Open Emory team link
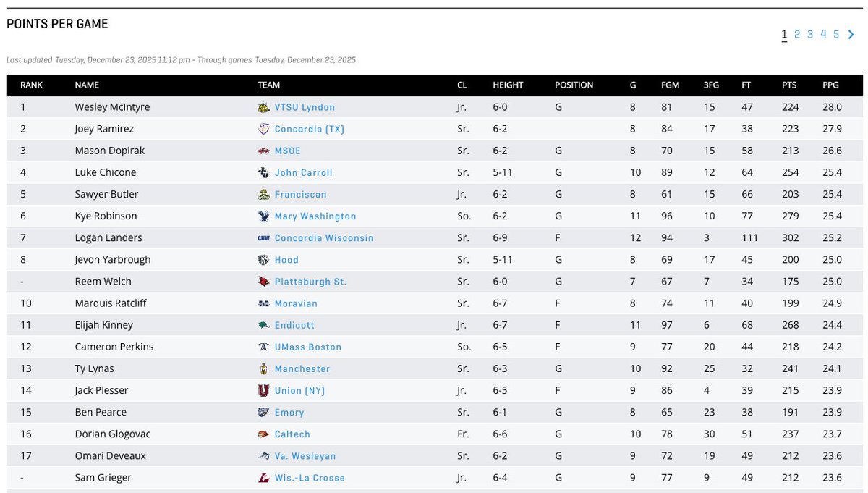This screenshot has width=868, height=493. click(x=289, y=412)
